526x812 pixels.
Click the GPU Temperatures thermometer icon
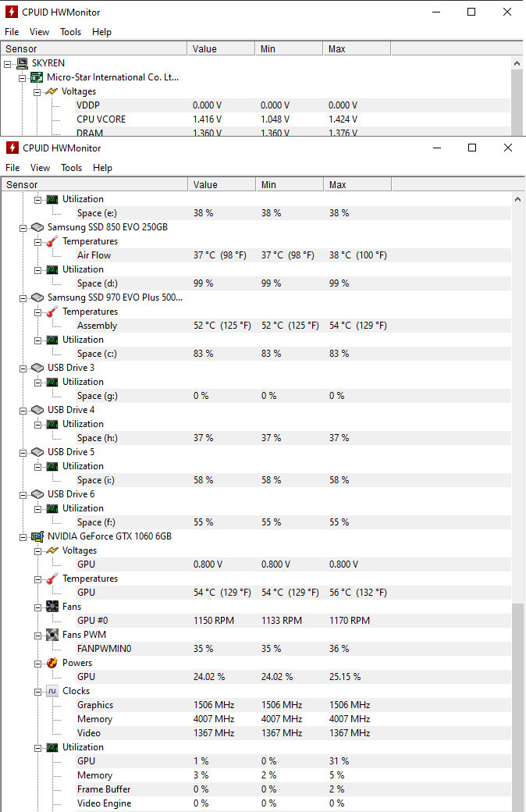point(52,579)
